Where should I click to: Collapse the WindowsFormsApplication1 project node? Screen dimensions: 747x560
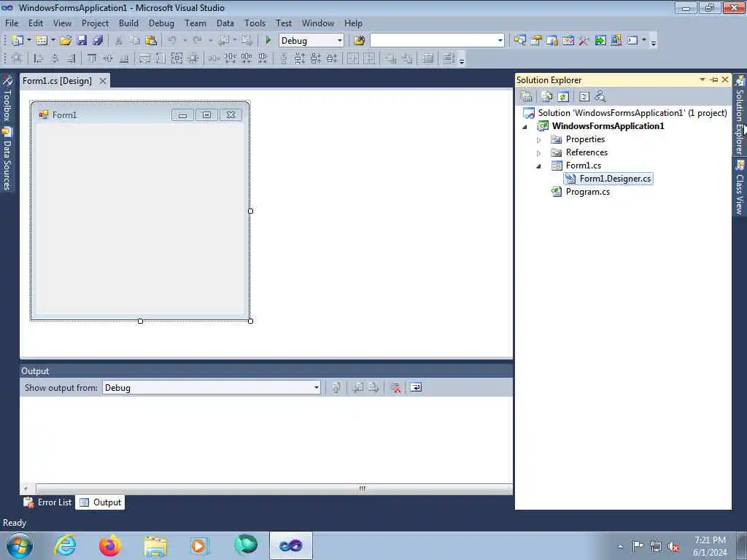point(525,127)
